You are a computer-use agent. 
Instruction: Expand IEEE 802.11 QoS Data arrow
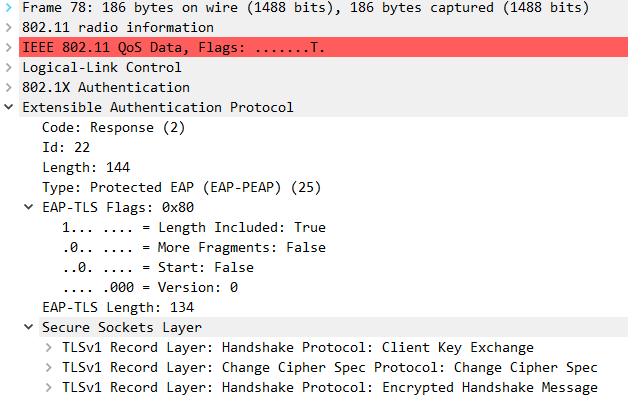click(x=10, y=47)
